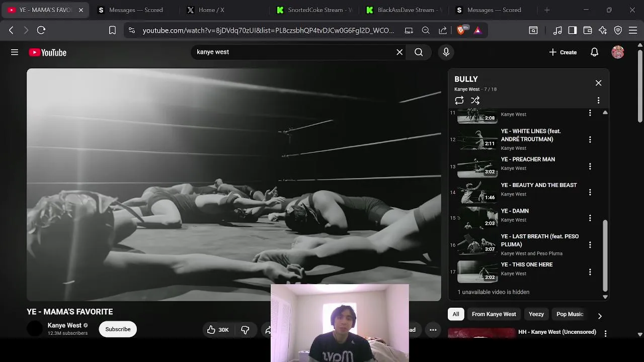
Task: Play YE - THIS ONE HERE thumbnail
Action: point(477,272)
